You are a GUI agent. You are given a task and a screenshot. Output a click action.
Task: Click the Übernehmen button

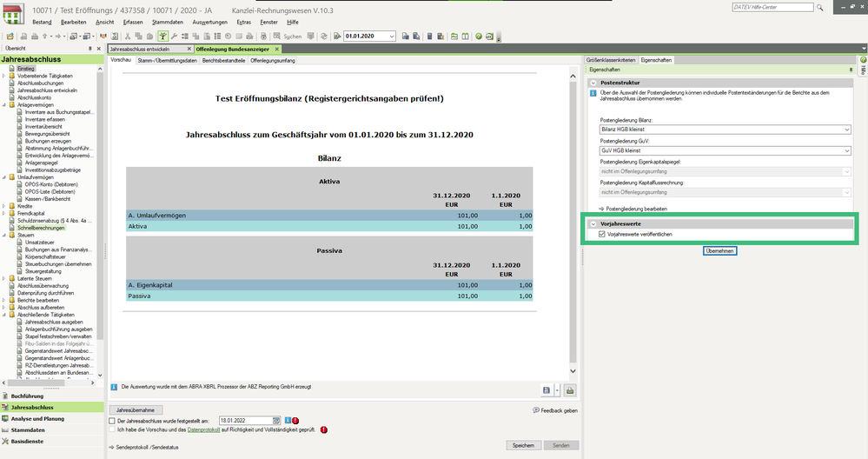point(719,251)
